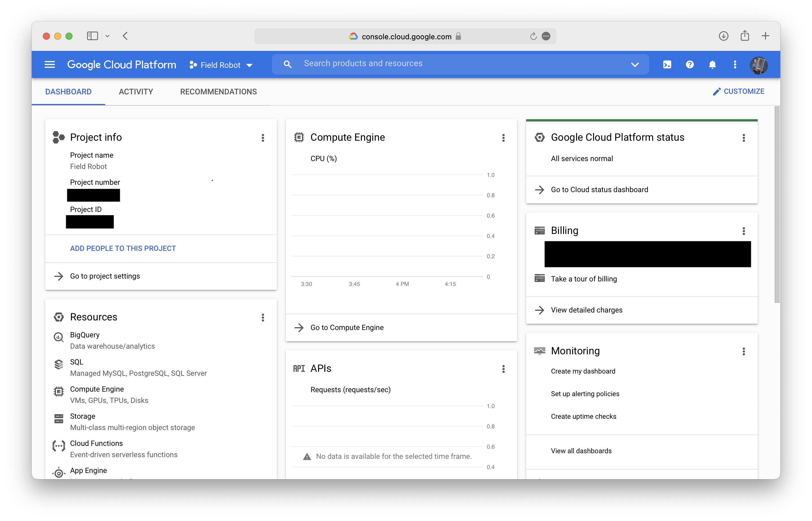Click the 'All services normal' status text
Image resolution: width=812 pixels, height=521 pixels.
tap(582, 159)
